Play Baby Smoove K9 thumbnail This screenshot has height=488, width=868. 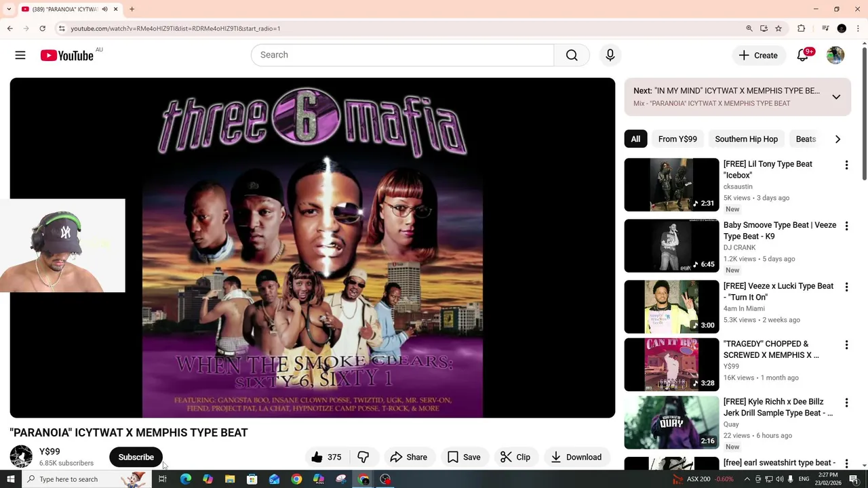pos(671,246)
